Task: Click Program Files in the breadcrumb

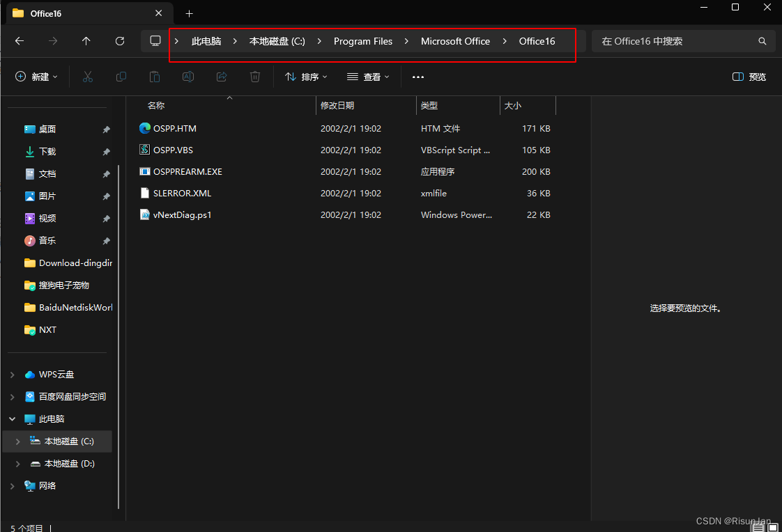Action: tap(363, 41)
